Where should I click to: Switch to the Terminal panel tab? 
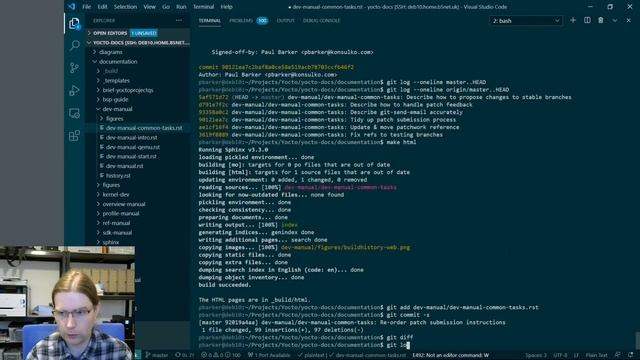coord(209,20)
